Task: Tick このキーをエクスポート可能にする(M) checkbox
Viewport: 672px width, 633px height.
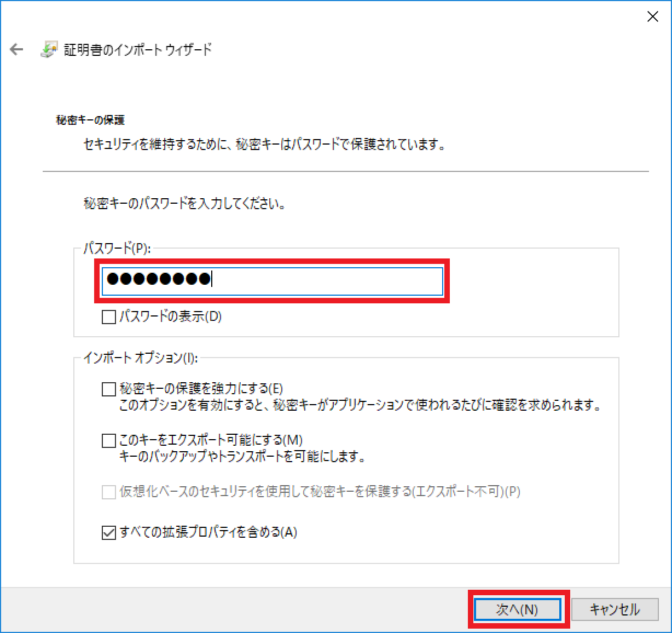Action: 109,441
